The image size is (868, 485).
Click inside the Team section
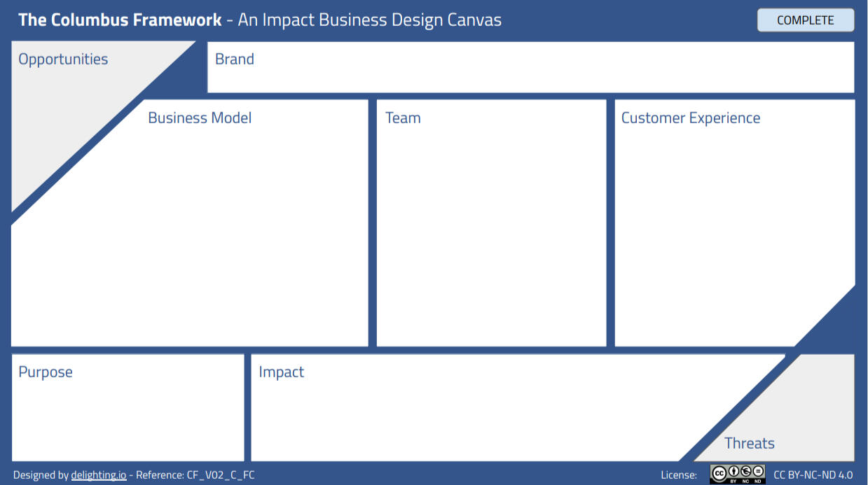pos(491,231)
